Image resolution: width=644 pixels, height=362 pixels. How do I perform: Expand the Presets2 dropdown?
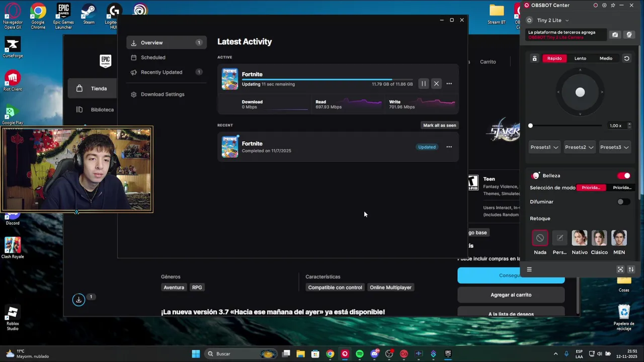pos(579,147)
